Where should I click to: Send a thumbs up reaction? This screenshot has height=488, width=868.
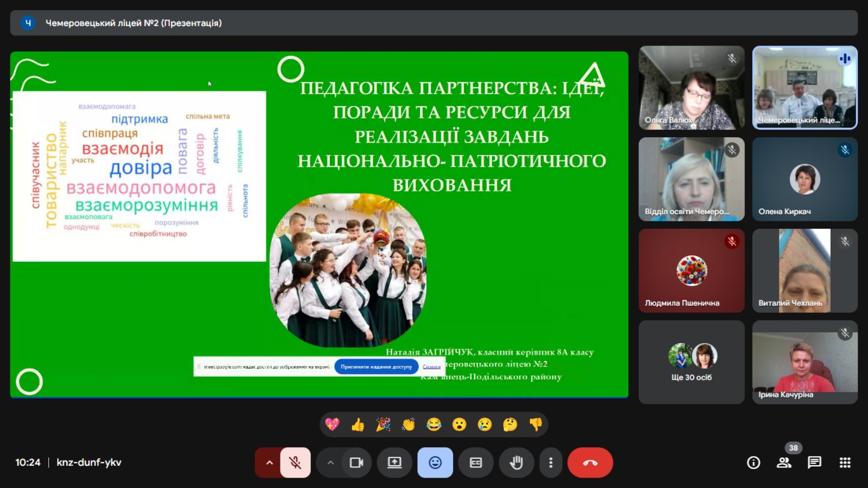(358, 425)
